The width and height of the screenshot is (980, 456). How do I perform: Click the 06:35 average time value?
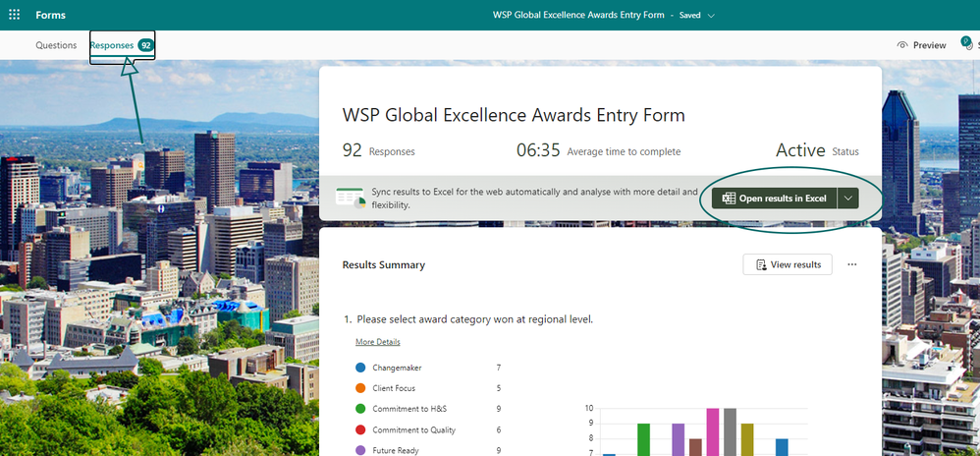pyautogui.click(x=538, y=150)
